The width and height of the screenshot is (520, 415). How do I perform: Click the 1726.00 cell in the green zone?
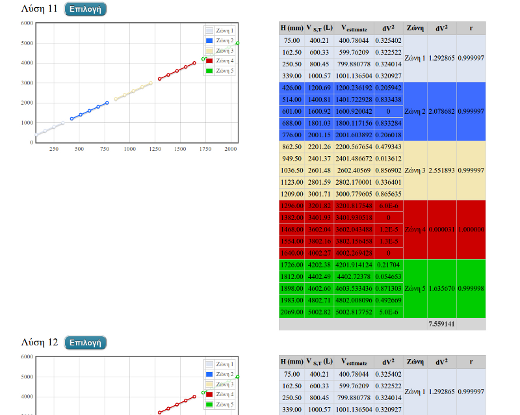[x=292, y=265]
